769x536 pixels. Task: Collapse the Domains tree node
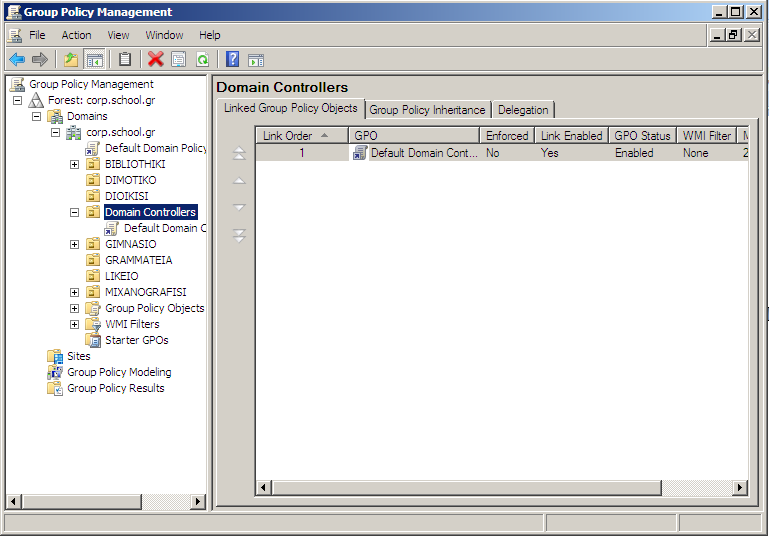36,117
